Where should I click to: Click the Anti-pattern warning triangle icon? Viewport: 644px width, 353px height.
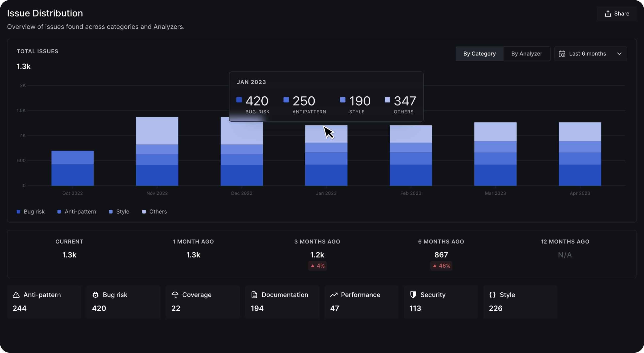pyautogui.click(x=16, y=295)
